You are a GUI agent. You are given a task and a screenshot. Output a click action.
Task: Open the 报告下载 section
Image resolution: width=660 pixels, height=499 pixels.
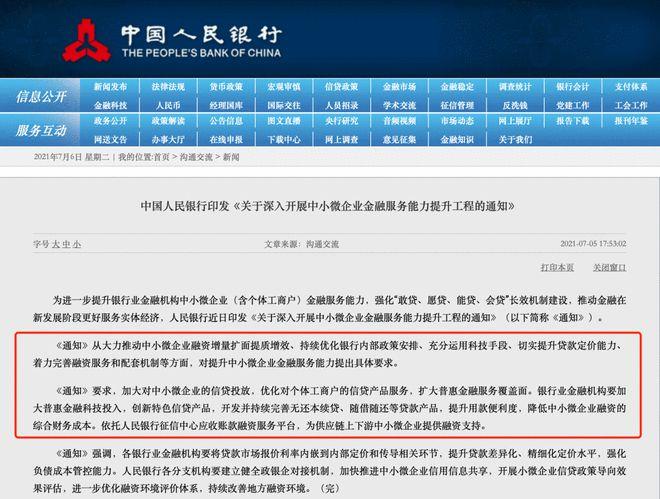point(572,121)
